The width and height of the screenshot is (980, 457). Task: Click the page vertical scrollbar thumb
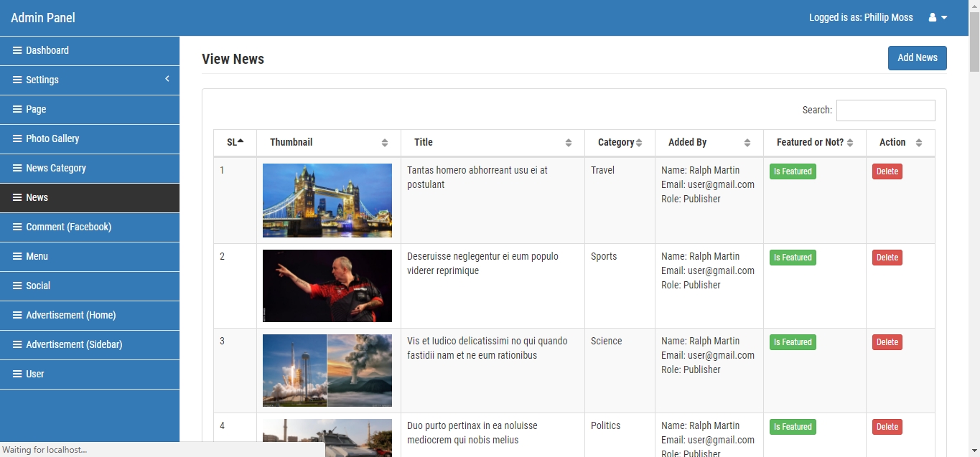click(974, 43)
